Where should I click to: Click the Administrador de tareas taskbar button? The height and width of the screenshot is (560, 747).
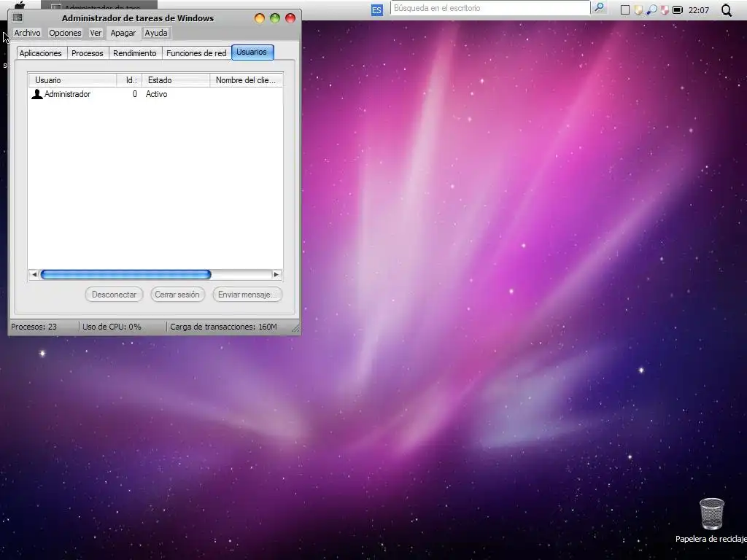tap(99, 6)
